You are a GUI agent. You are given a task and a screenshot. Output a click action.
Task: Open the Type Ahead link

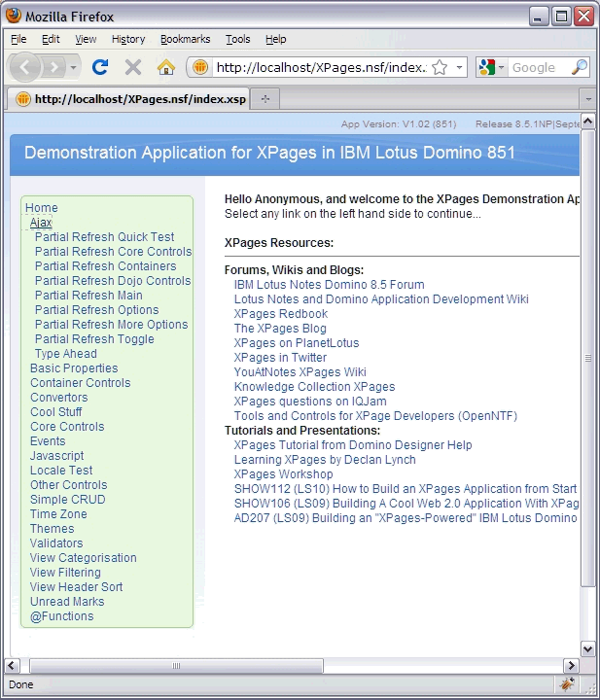coord(65,354)
